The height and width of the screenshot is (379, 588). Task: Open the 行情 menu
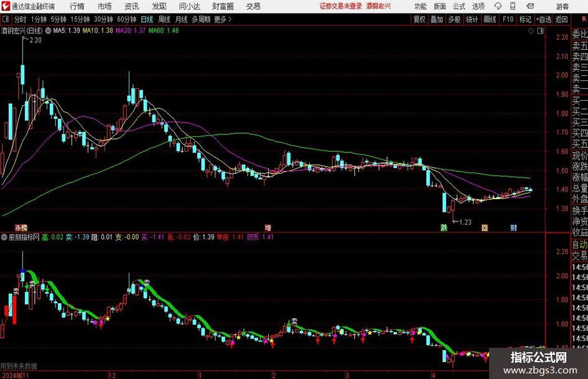77,6
